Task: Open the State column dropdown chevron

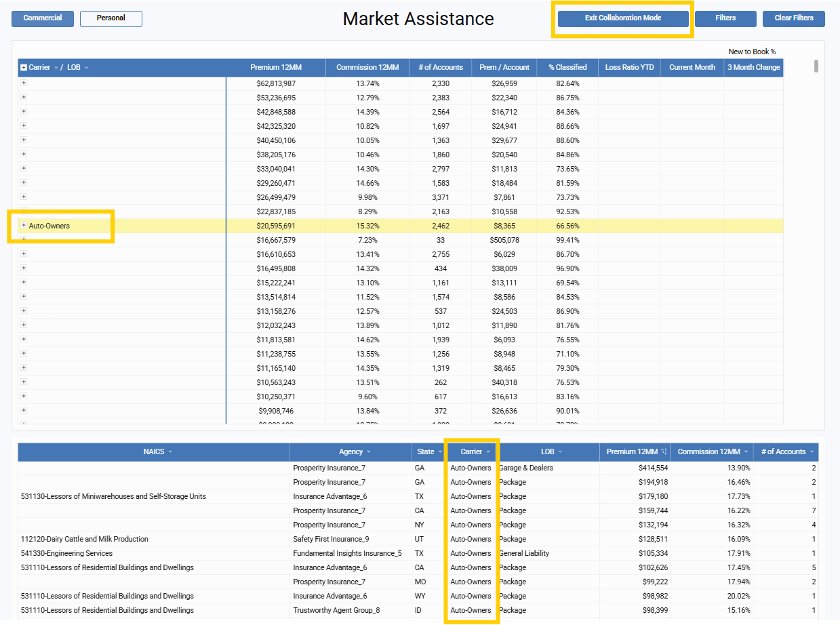Action: [440, 452]
